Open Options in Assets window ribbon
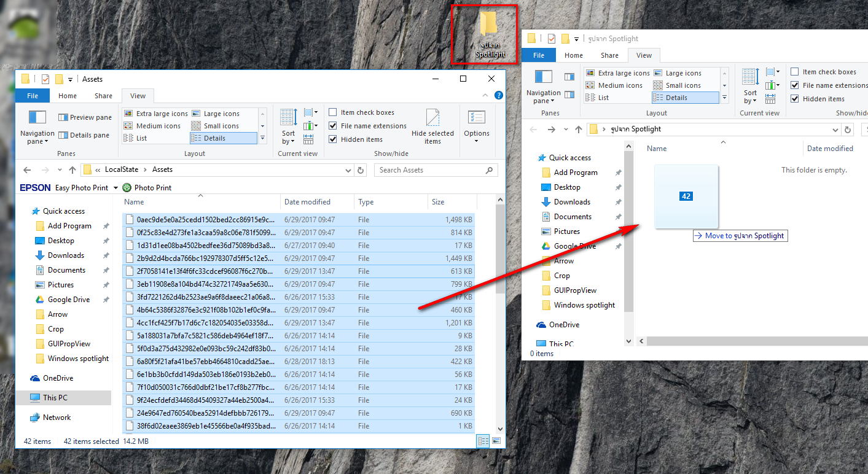Image resolution: width=868 pixels, height=474 pixels. coord(477,127)
